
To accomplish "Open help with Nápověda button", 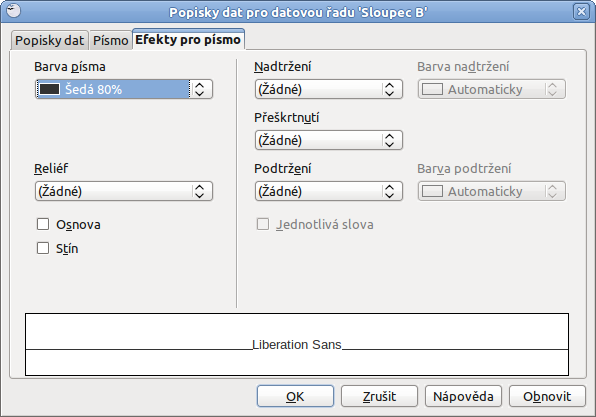I will point(463,396).
